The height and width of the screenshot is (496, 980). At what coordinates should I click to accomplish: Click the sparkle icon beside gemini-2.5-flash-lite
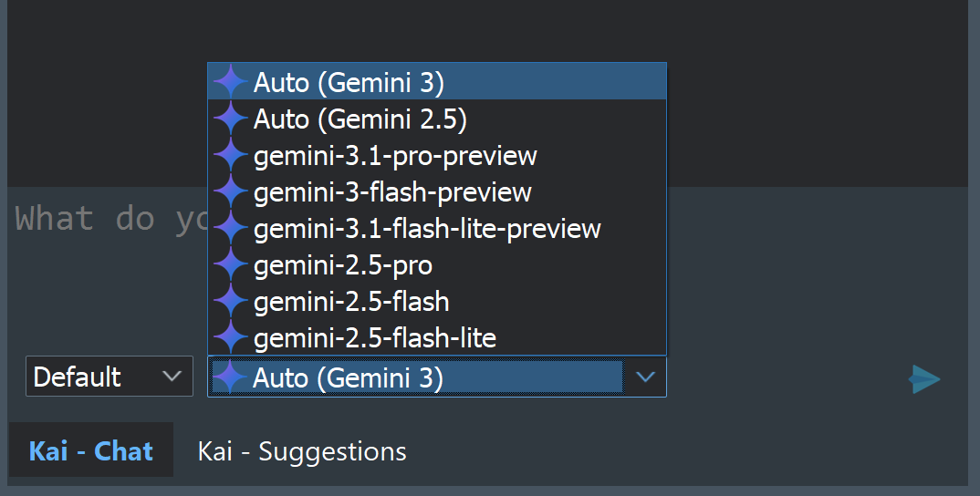point(231,337)
